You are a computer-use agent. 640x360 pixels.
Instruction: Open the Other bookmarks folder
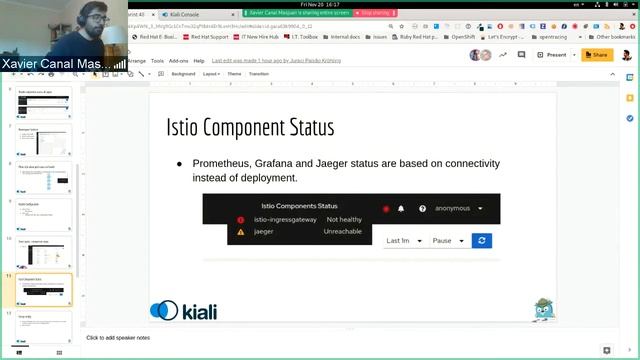point(611,37)
